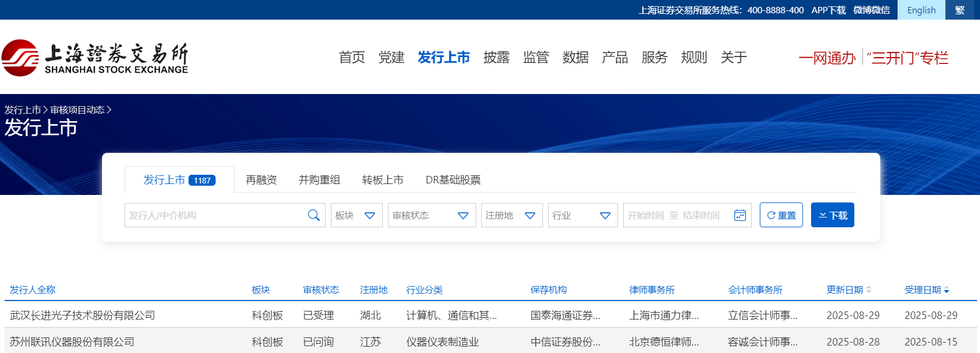
Task: Click 江苏 registration place cell
Action: [x=370, y=342]
